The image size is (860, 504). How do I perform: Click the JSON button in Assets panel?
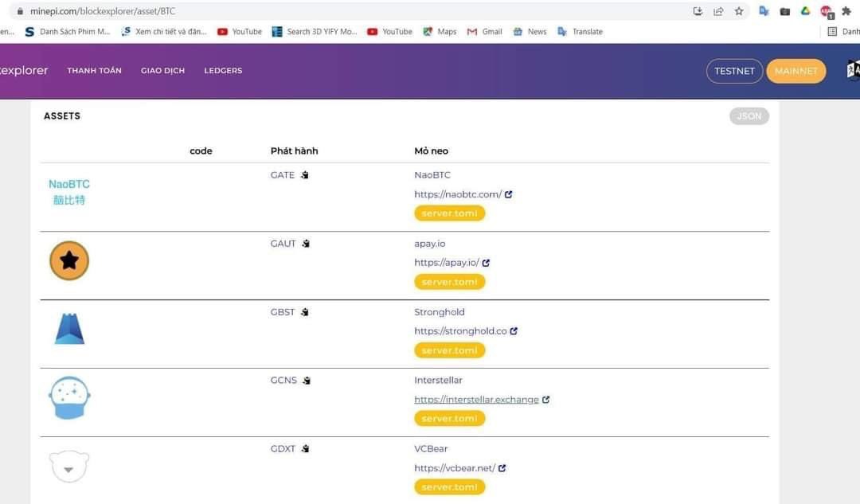click(749, 116)
